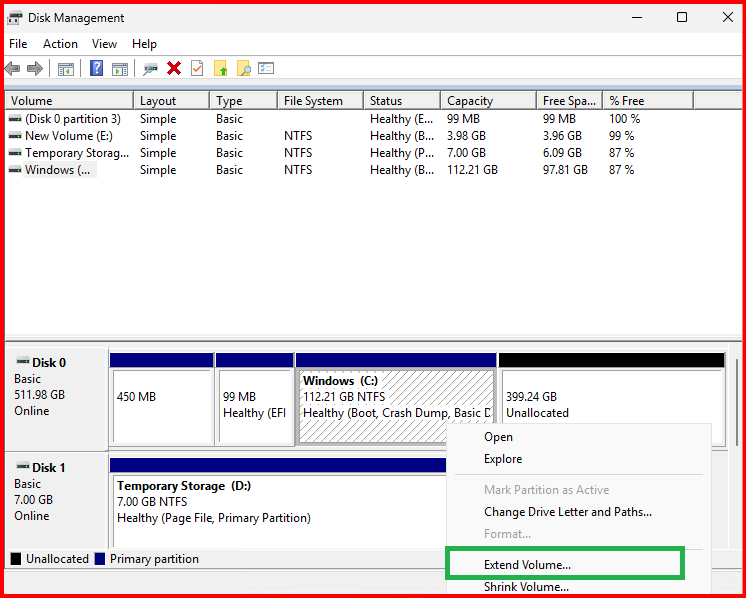This screenshot has height=598, width=746.
Task: Click the checklist settings icon at toolbar end
Action: click(x=266, y=69)
